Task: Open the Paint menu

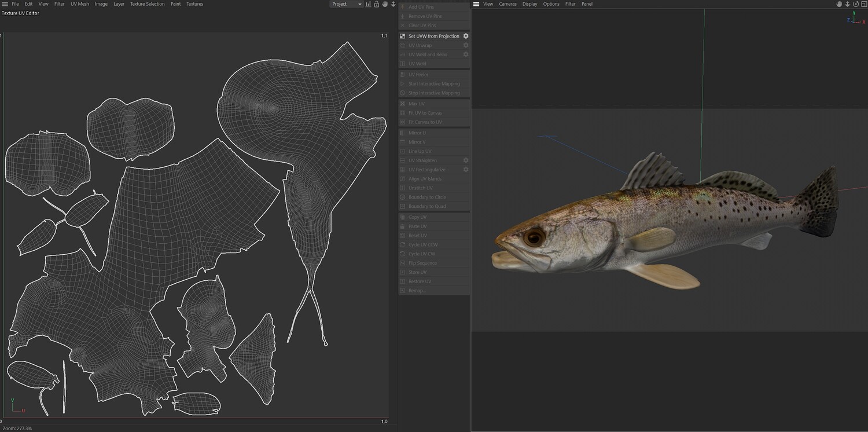Action: coord(175,4)
